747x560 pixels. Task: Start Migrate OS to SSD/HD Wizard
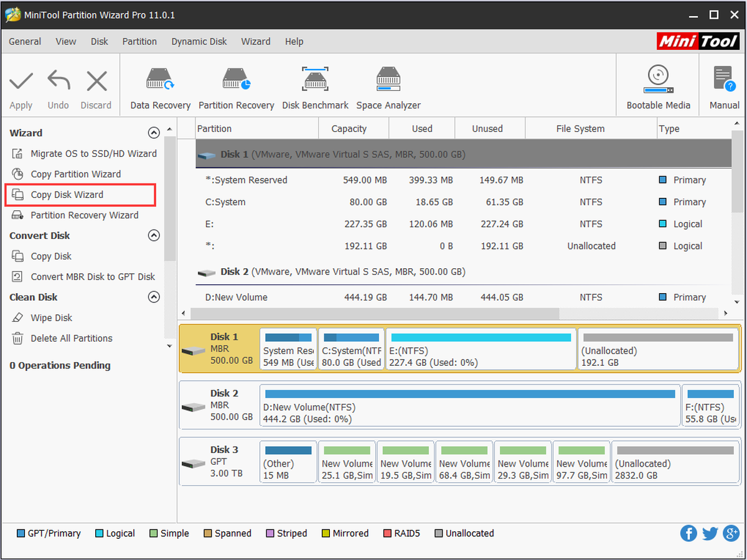[x=85, y=154]
